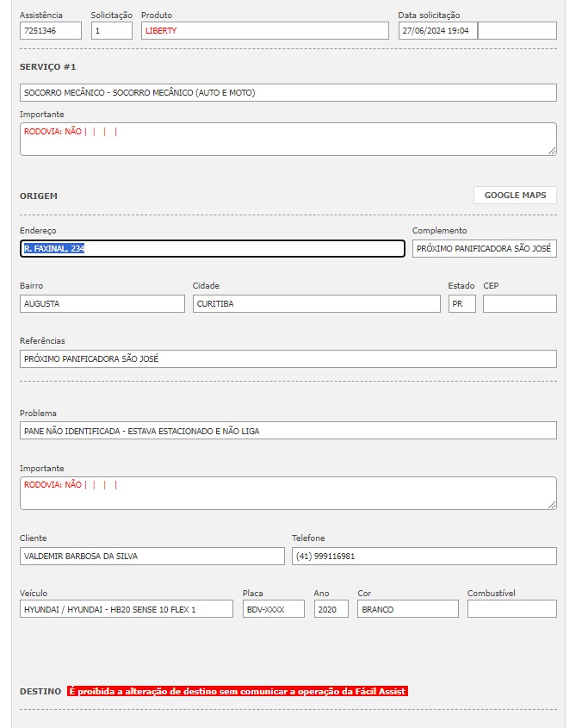Click the Endereço address field
The width and height of the screenshot is (582, 728).
click(x=213, y=249)
